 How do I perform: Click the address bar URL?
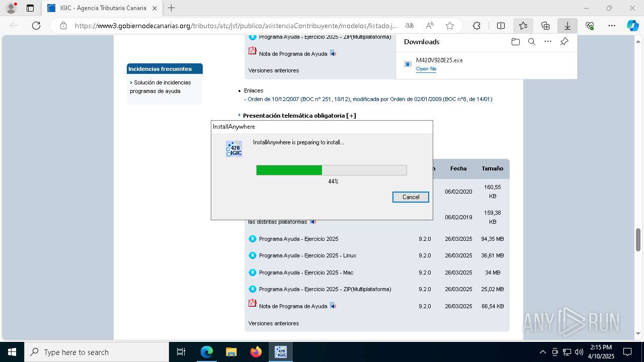[236, 26]
